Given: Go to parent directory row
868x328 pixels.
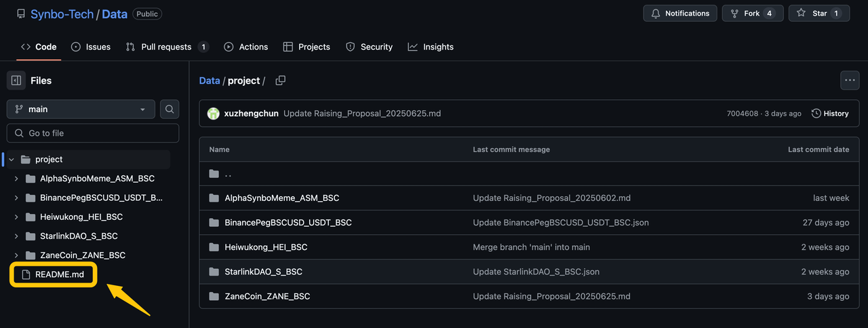Looking at the screenshot, I should [529, 174].
